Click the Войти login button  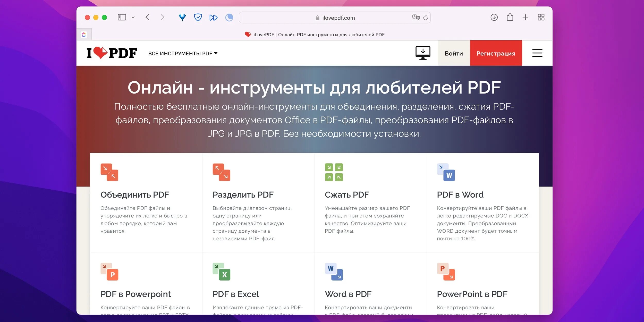454,53
